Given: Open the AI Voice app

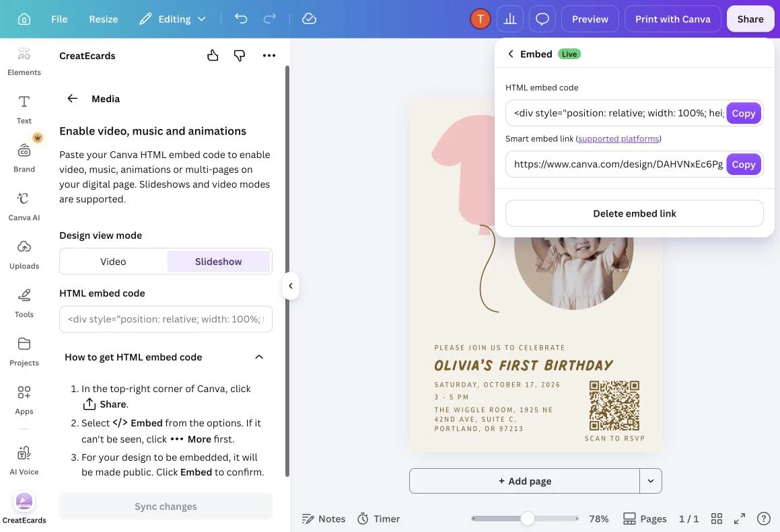Looking at the screenshot, I should tap(24, 461).
